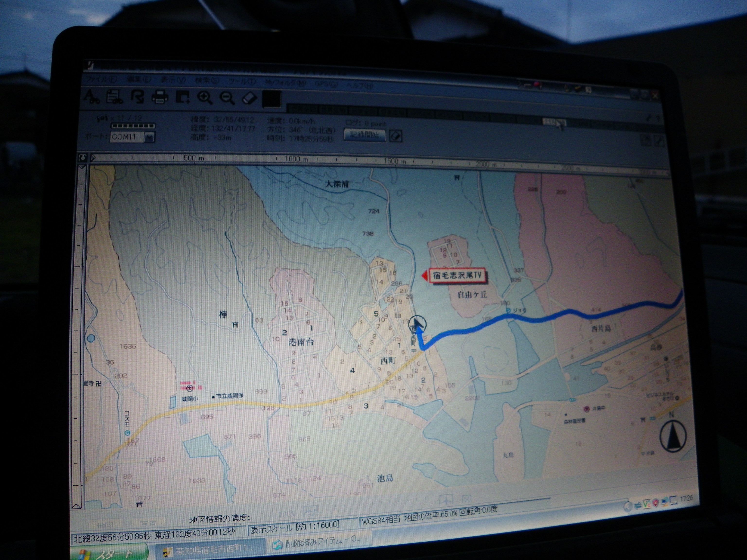747x560 pixels.
Task: Click the clear log eraser icon
Action: click(396, 136)
